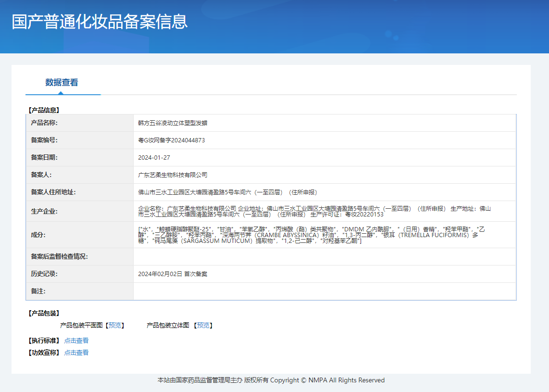Click the 生产企业 details cell
The width and height of the screenshot is (549, 392).
[x=324, y=211]
